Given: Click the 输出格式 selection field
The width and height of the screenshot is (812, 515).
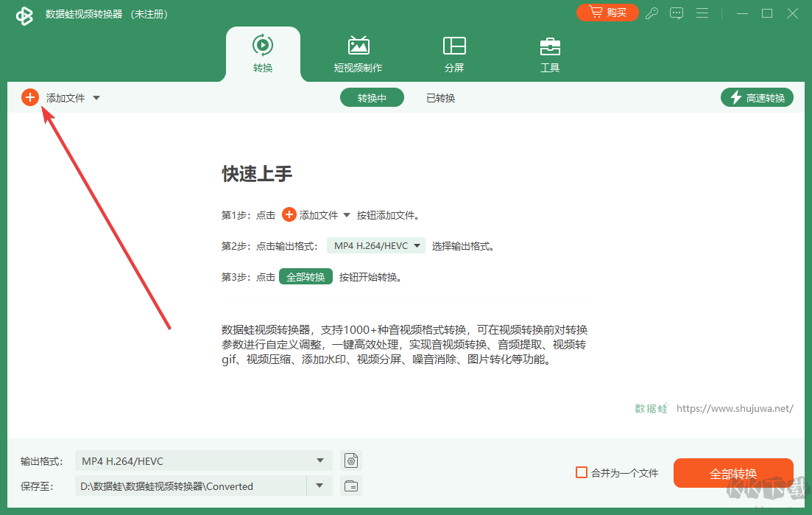Looking at the screenshot, I should (x=199, y=460).
